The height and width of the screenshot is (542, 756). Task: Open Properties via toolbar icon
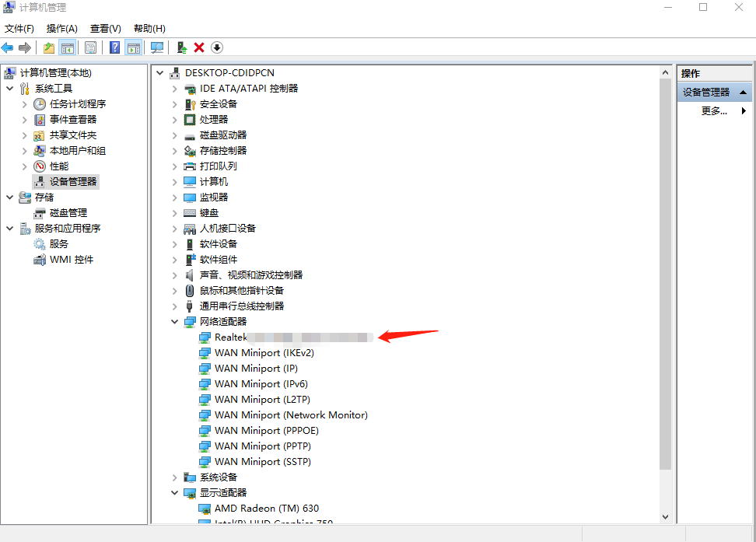point(91,47)
